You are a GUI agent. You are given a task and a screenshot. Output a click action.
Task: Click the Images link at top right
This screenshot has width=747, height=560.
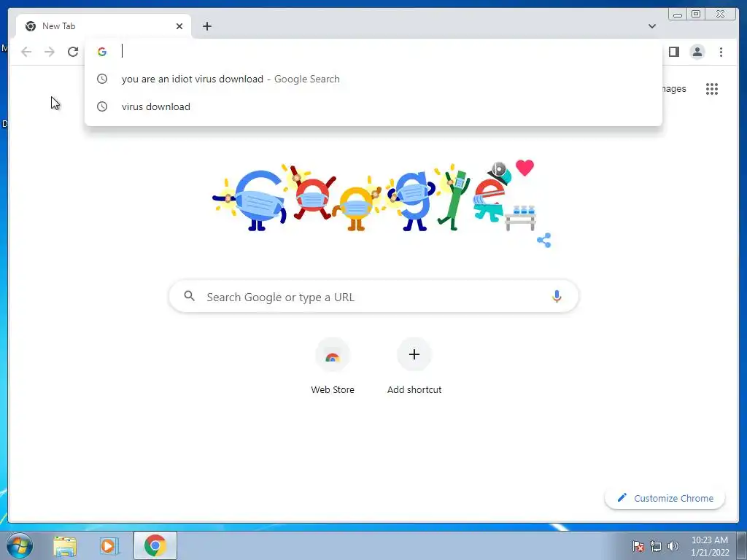coord(673,89)
